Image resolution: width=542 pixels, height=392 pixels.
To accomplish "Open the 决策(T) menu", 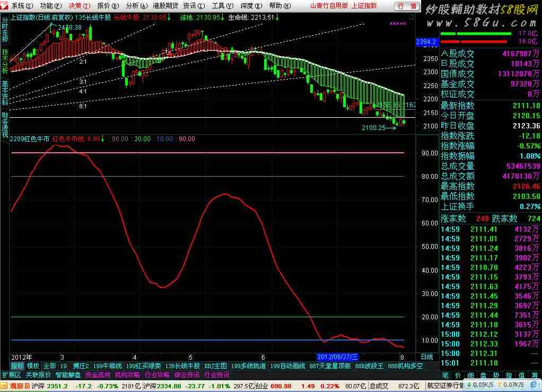I will click(80, 6).
